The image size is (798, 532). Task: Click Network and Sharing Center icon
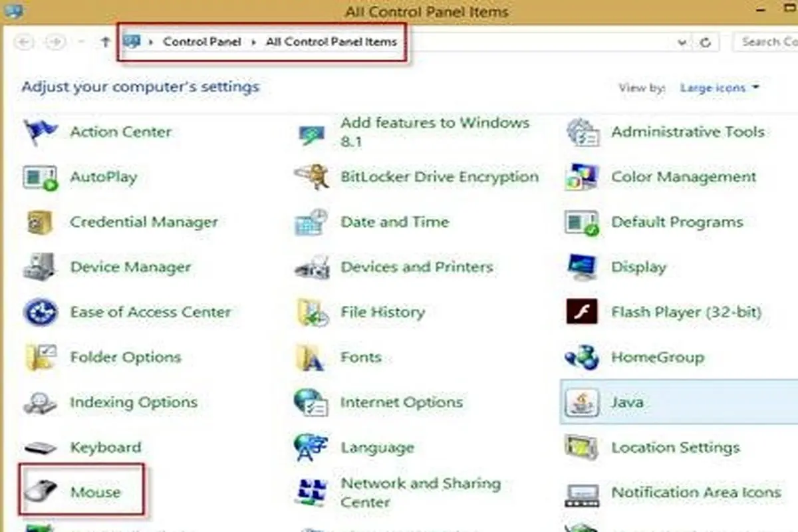coord(311,492)
